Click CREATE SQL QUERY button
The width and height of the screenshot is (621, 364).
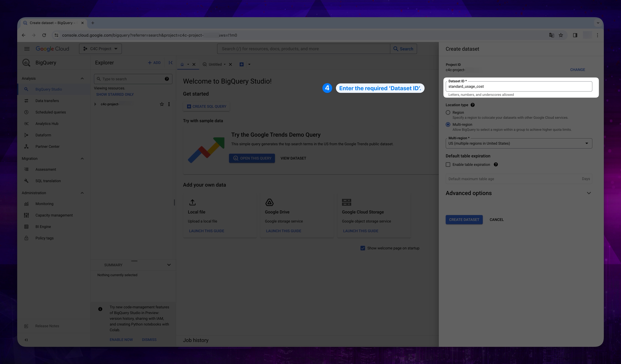(207, 107)
